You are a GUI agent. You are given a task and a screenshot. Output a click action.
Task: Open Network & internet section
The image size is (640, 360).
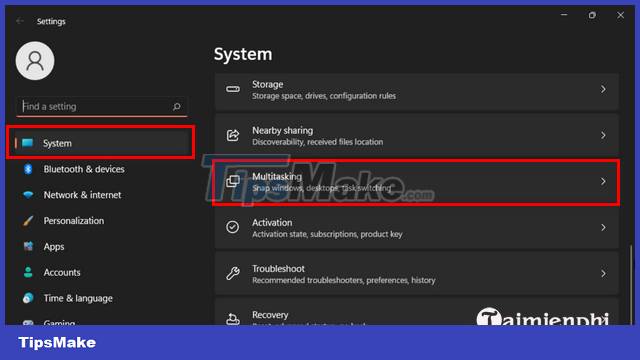coord(82,195)
